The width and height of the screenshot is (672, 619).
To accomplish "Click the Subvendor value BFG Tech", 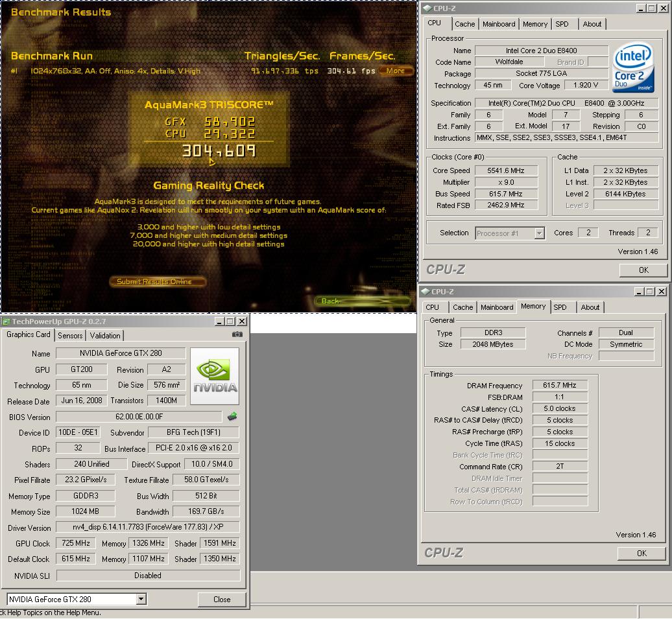I will tap(193, 433).
